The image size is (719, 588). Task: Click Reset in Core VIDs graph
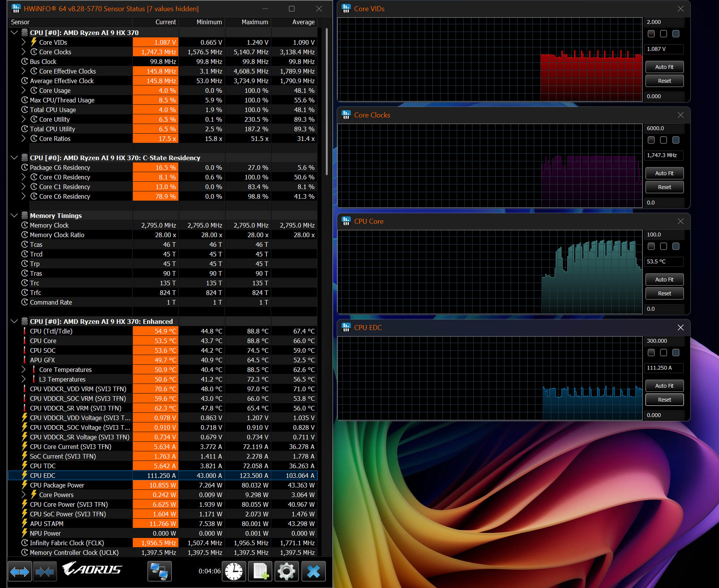664,81
